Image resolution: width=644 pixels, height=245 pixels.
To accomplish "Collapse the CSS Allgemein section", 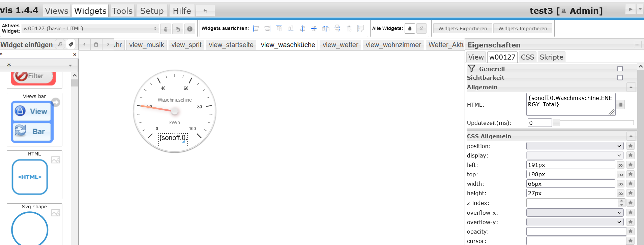I will pos(631,136).
